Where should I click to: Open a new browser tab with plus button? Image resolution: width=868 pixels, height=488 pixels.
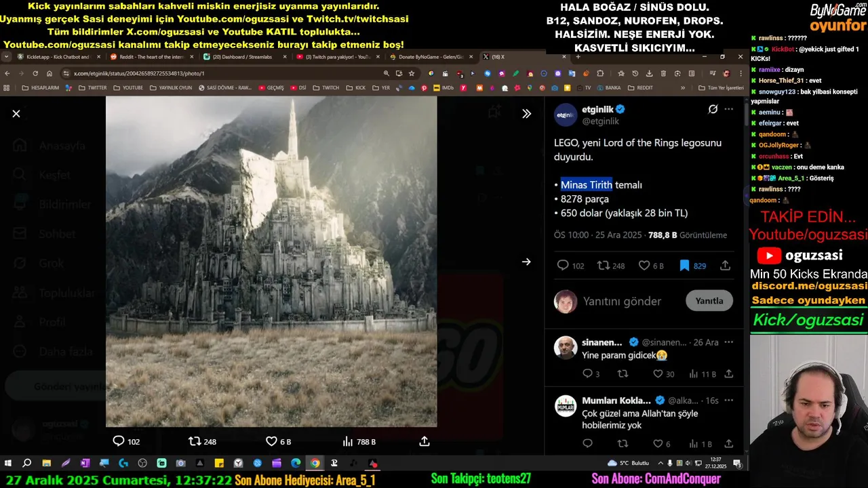[578, 57]
